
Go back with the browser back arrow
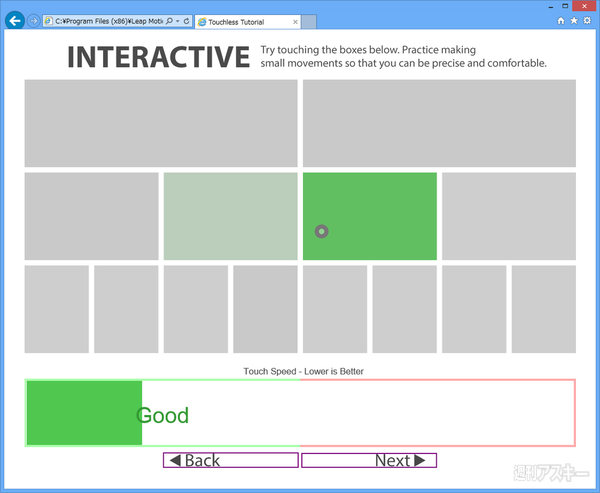pyautogui.click(x=15, y=21)
